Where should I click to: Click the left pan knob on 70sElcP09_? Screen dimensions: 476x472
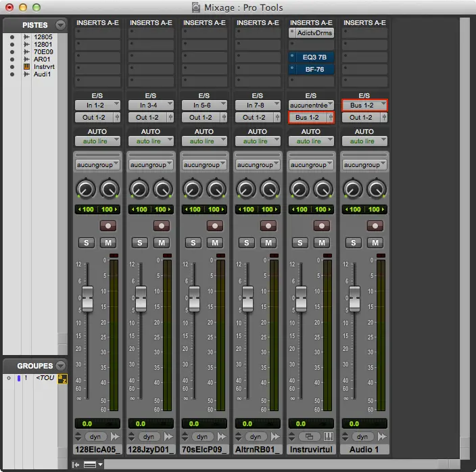click(192, 189)
